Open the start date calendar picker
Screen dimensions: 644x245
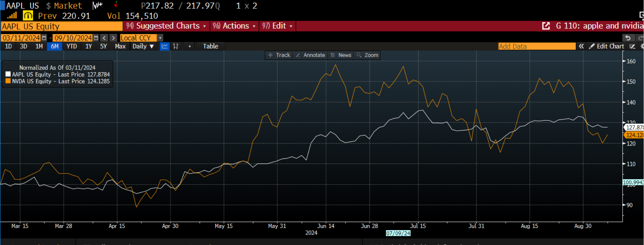coord(44,38)
